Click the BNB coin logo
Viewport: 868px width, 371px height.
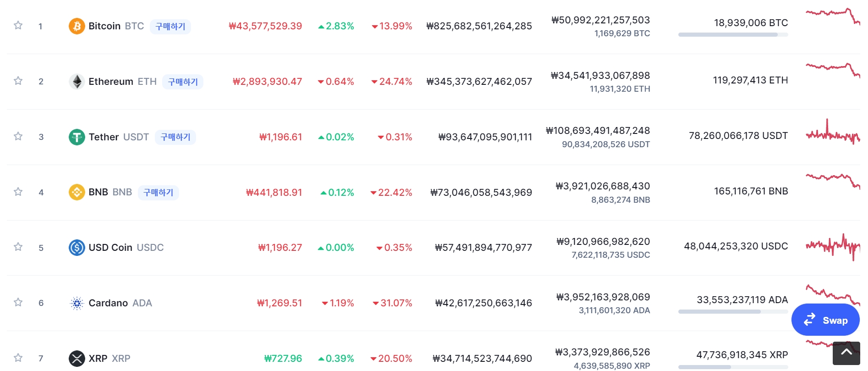click(76, 192)
